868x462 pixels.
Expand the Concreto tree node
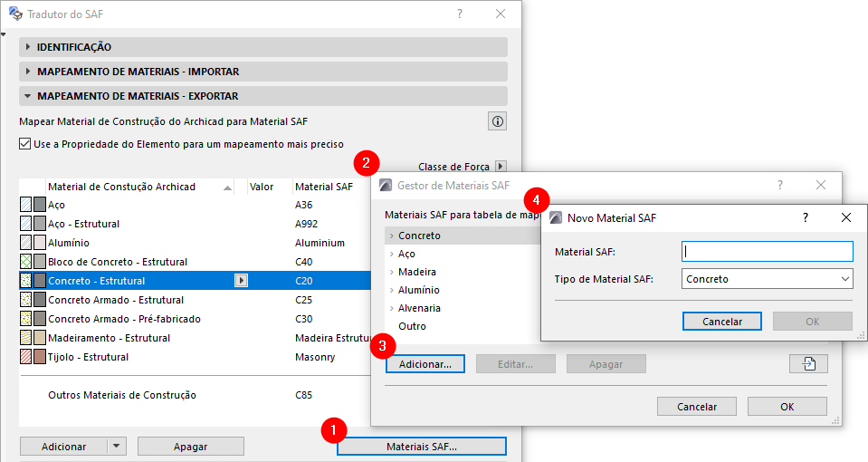click(x=391, y=236)
